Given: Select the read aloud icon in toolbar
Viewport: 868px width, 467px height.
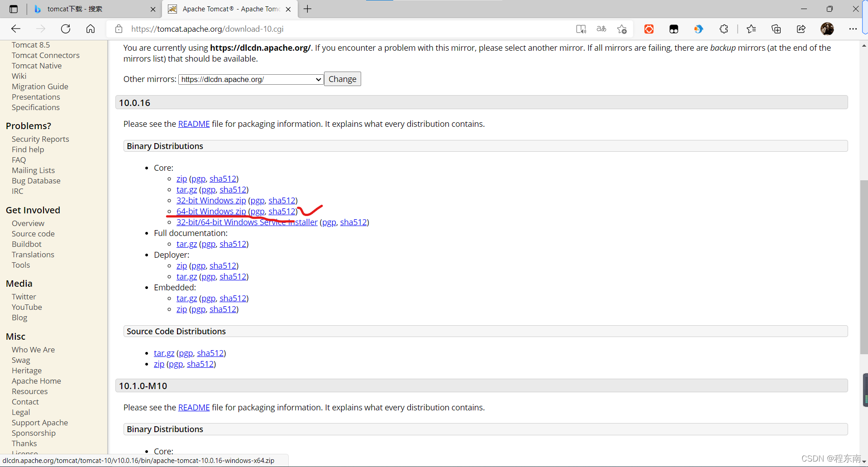Looking at the screenshot, I should (581, 29).
